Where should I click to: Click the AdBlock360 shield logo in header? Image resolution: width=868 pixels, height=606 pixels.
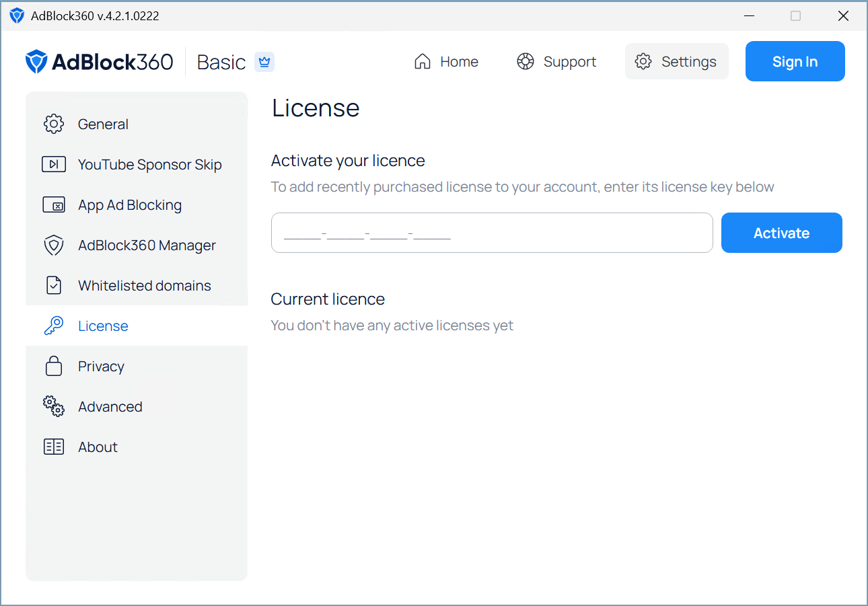click(36, 62)
